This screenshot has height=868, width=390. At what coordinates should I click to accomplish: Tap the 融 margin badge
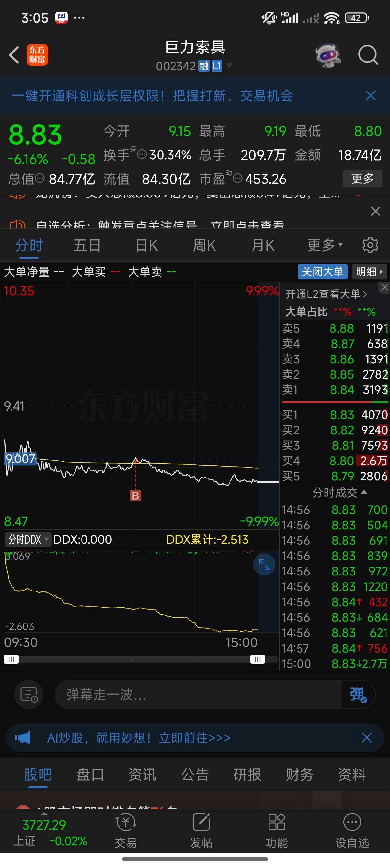[204, 66]
